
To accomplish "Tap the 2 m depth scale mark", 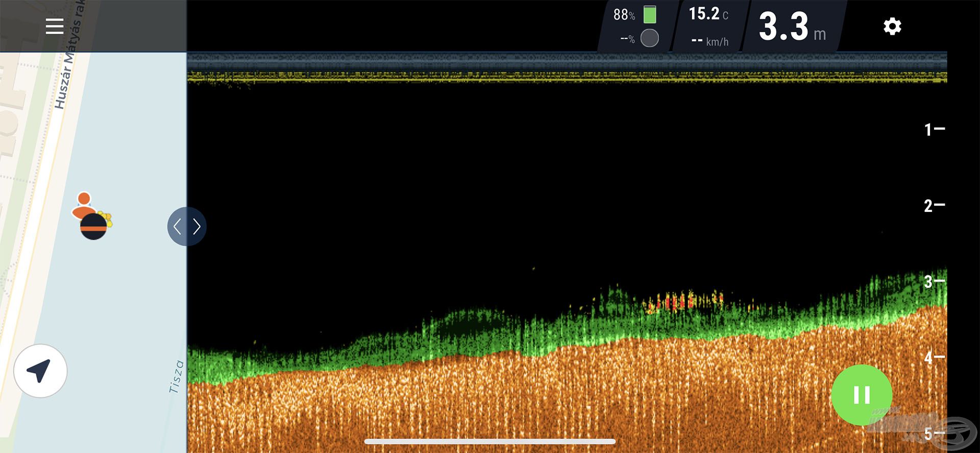I will (x=934, y=205).
